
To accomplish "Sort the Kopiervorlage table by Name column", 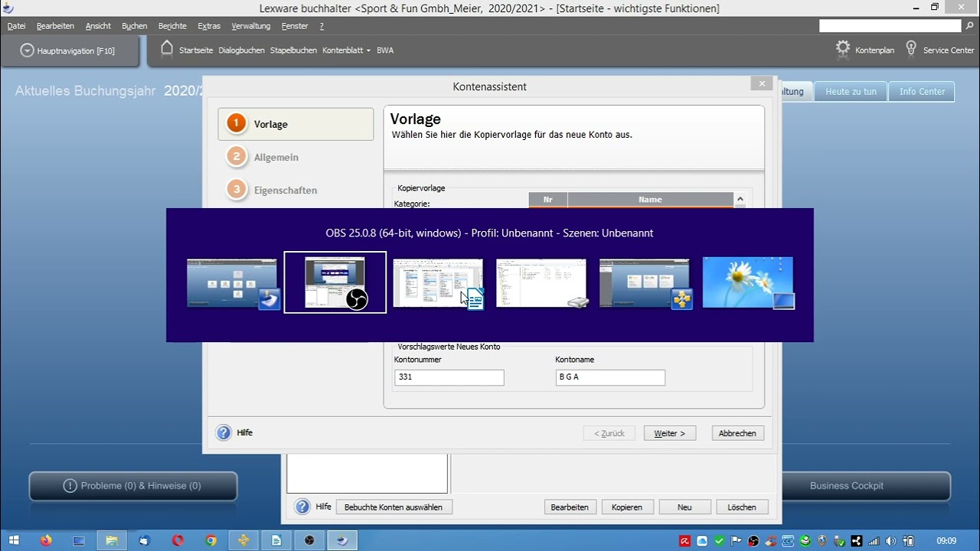I will [650, 200].
